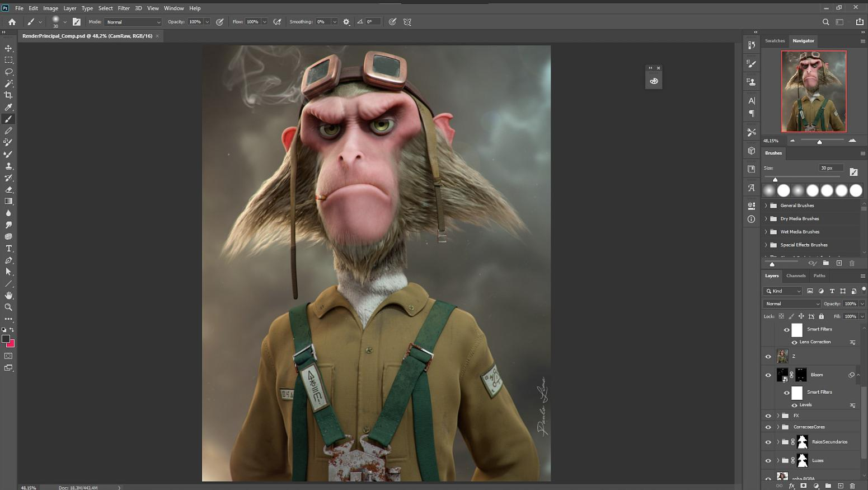This screenshot has height=490, width=868.
Task: Select the Eyedropper tool
Action: [x=8, y=107]
